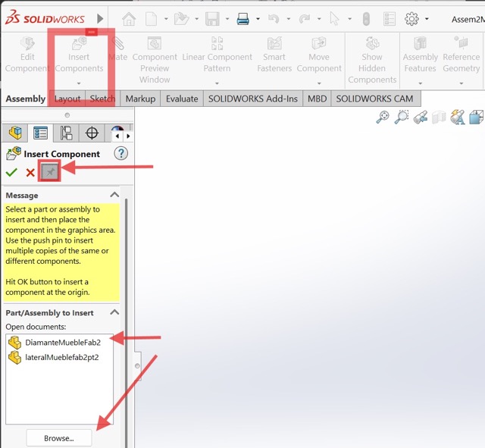Cancel with the red X

click(x=30, y=172)
